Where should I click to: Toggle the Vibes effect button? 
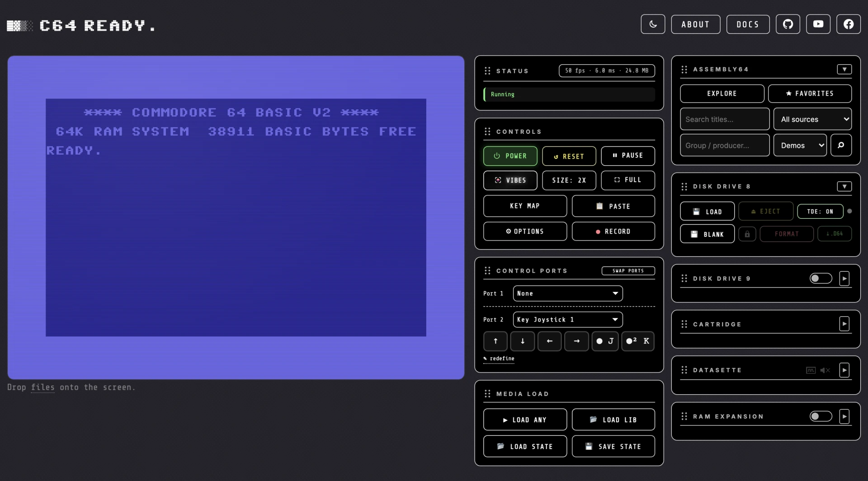coord(510,180)
